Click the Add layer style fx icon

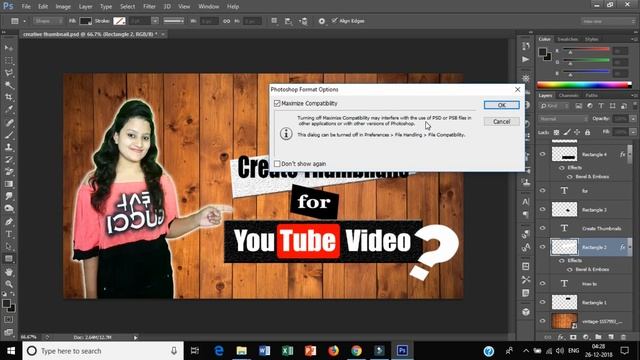[560, 337]
